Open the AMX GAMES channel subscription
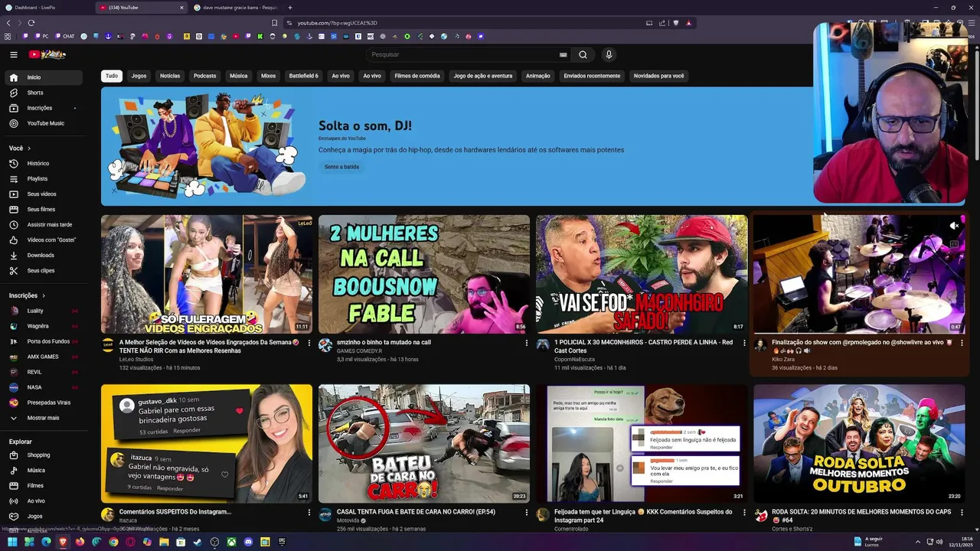The height and width of the screenshot is (551, 980). [44, 357]
